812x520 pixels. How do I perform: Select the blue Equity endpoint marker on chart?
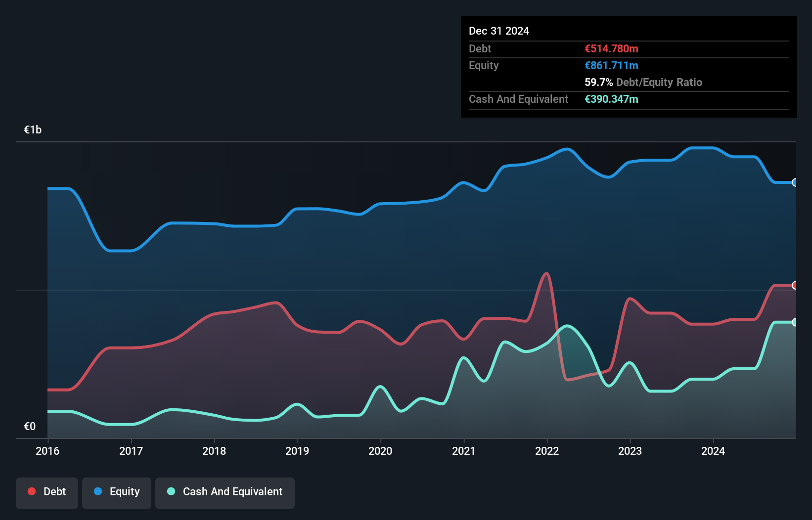[795, 182]
